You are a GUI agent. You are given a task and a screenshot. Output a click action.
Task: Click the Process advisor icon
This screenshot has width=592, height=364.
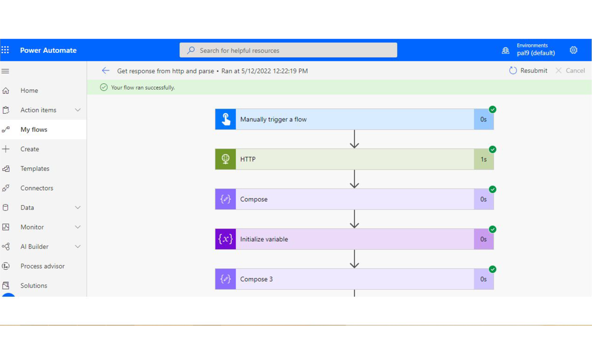(6, 266)
